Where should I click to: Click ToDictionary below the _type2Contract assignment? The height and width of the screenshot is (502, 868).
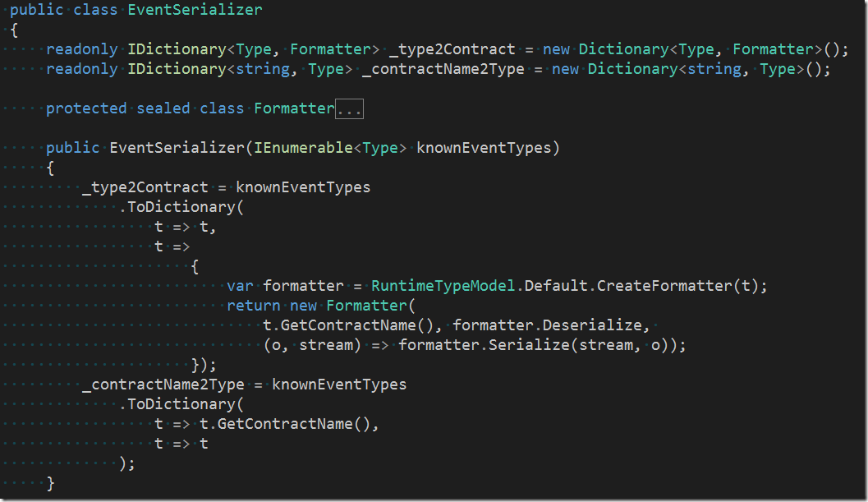(181, 207)
